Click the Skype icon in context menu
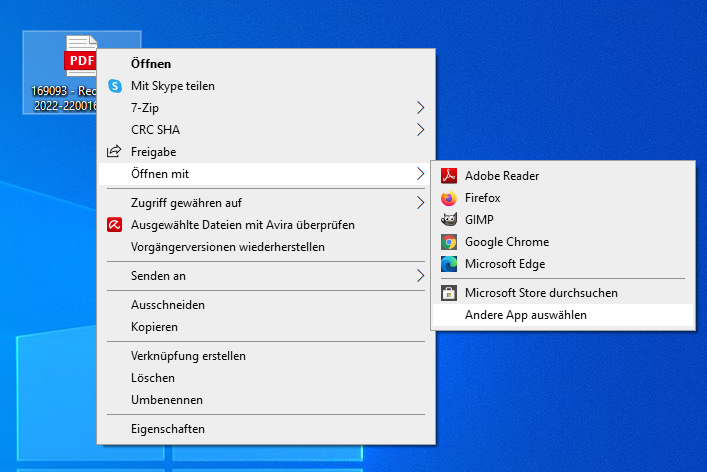 pos(115,86)
